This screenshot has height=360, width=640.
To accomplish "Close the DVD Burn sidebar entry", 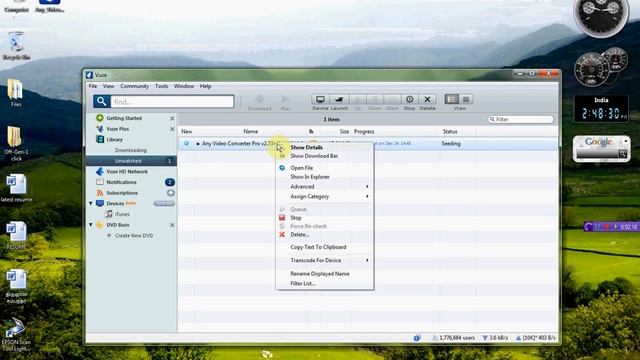I will (x=172, y=225).
